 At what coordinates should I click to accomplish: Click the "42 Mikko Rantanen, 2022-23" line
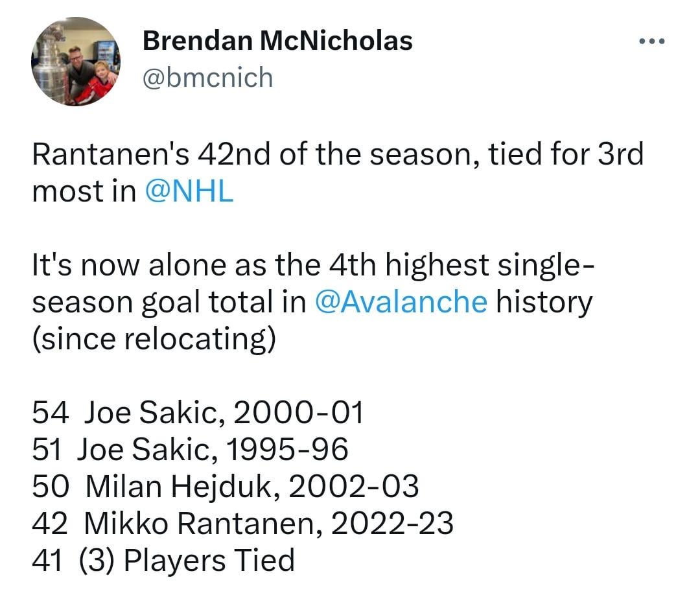(x=242, y=523)
